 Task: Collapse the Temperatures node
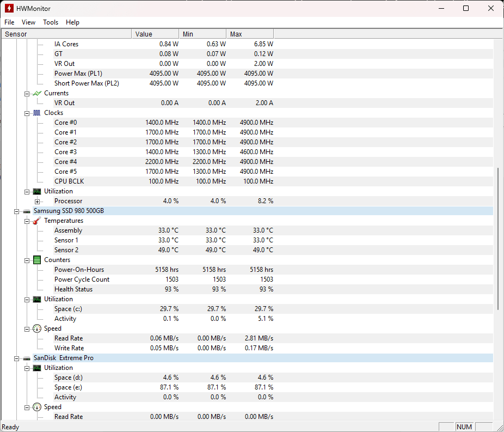click(x=27, y=221)
